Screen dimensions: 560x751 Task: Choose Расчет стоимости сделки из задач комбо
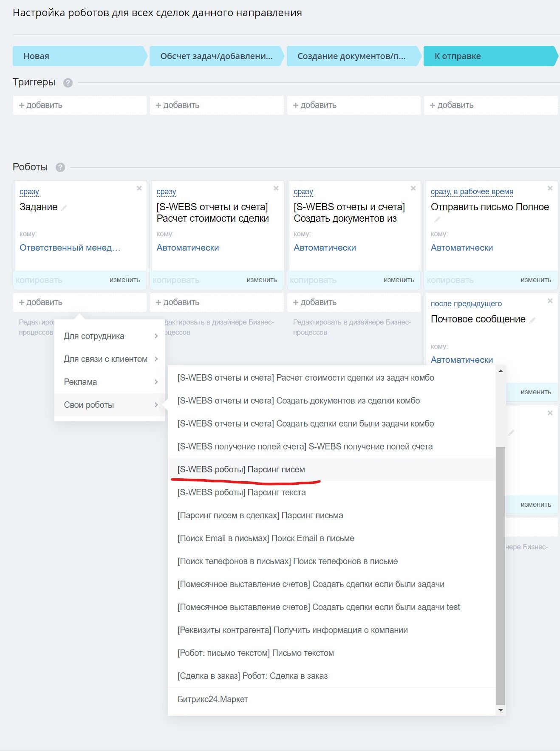pyautogui.click(x=332, y=378)
